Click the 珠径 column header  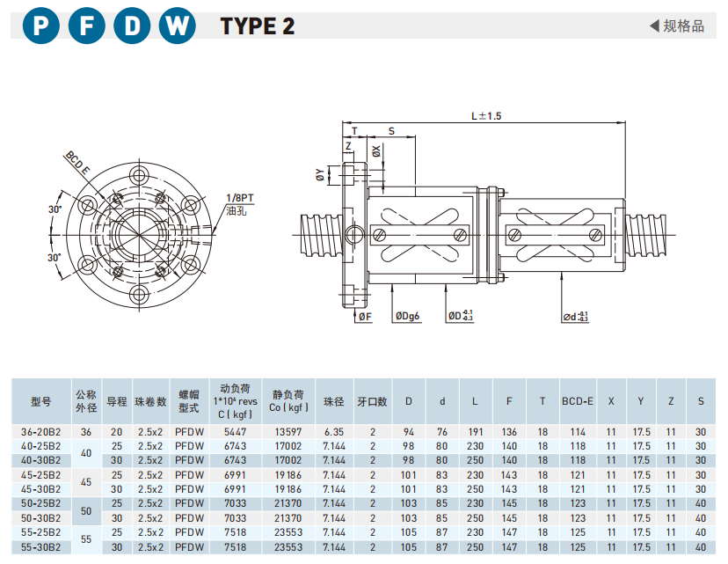pos(332,401)
